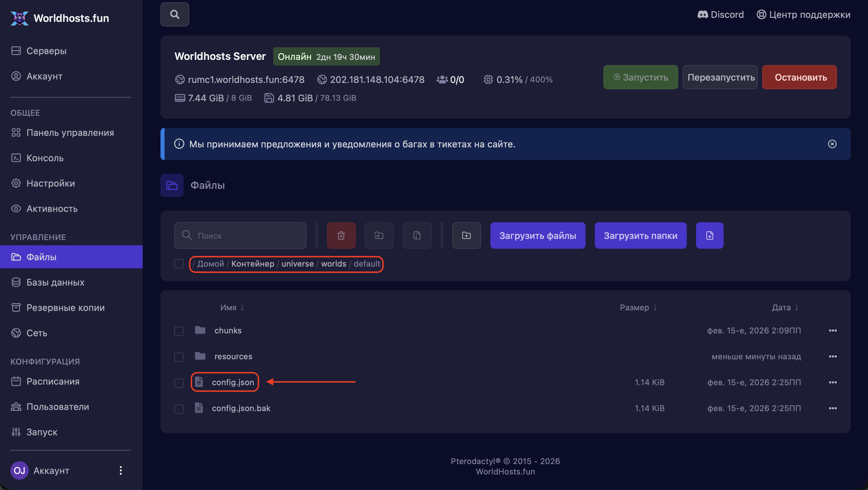This screenshot has height=490, width=868.
Task: Dismiss the info banner with close icon
Action: coord(832,144)
